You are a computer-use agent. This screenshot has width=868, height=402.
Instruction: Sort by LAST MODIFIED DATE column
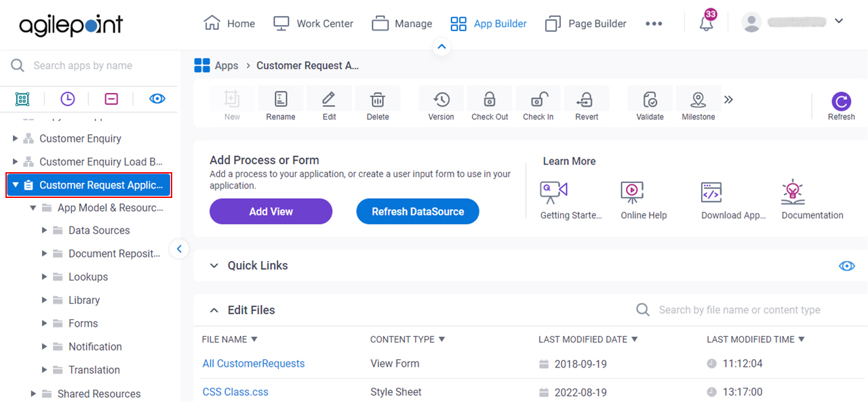[x=589, y=339]
